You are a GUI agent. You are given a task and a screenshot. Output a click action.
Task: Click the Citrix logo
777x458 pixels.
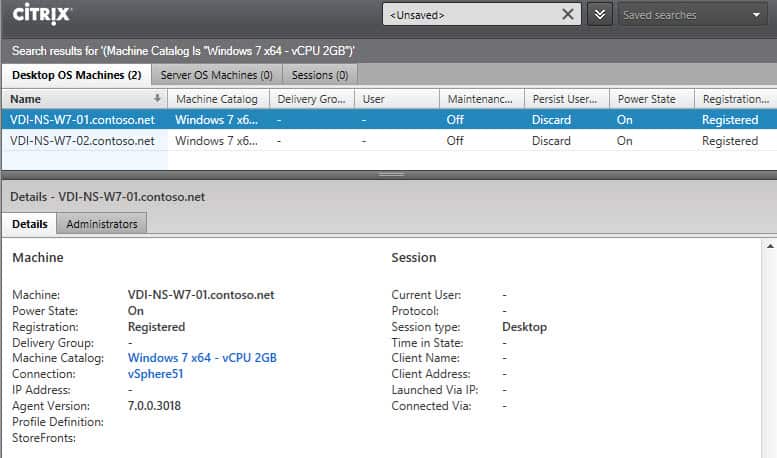pos(40,15)
